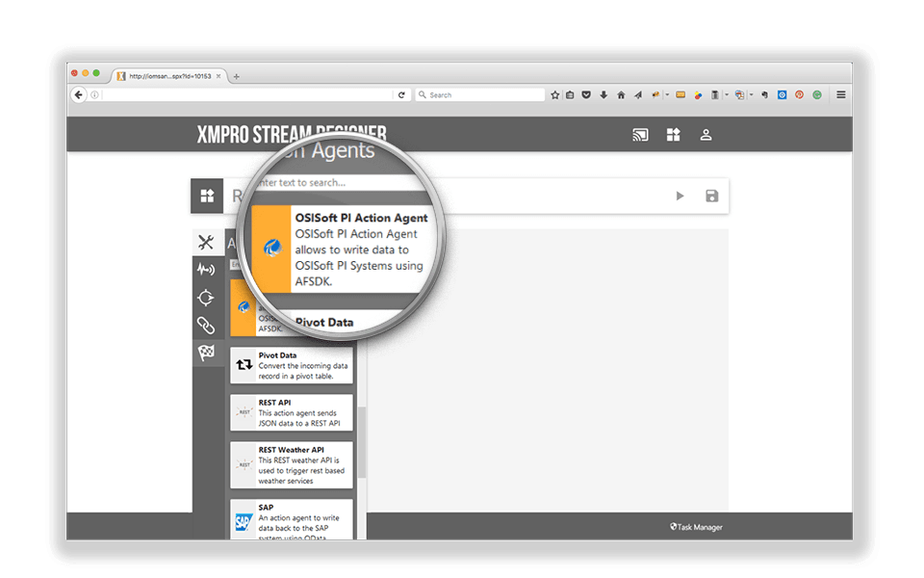Open the user profile icon
The height and width of the screenshot is (578, 924).
pyautogui.click(x=706, y=135)
